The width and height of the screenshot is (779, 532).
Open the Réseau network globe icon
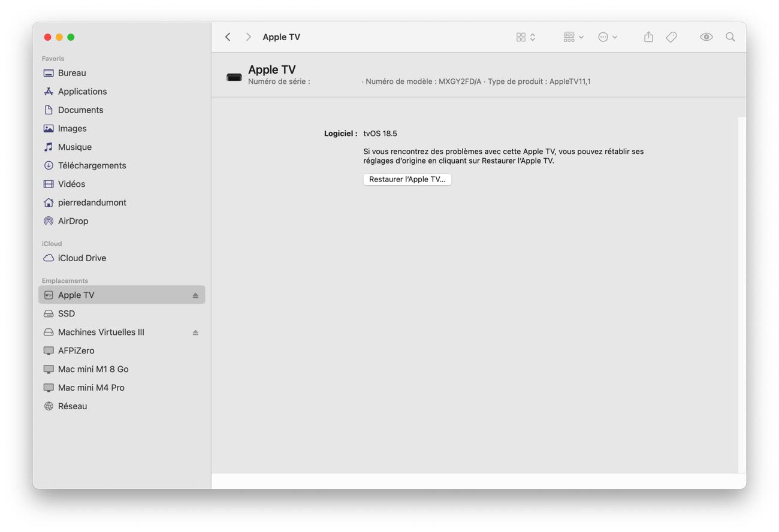[x=49, y=406]
